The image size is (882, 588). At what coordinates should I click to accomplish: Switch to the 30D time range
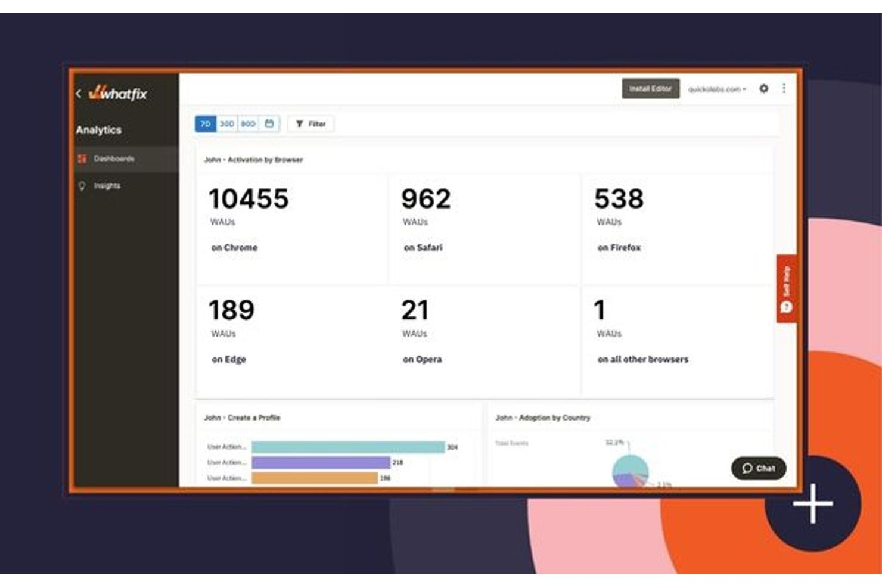click(227, 124)
